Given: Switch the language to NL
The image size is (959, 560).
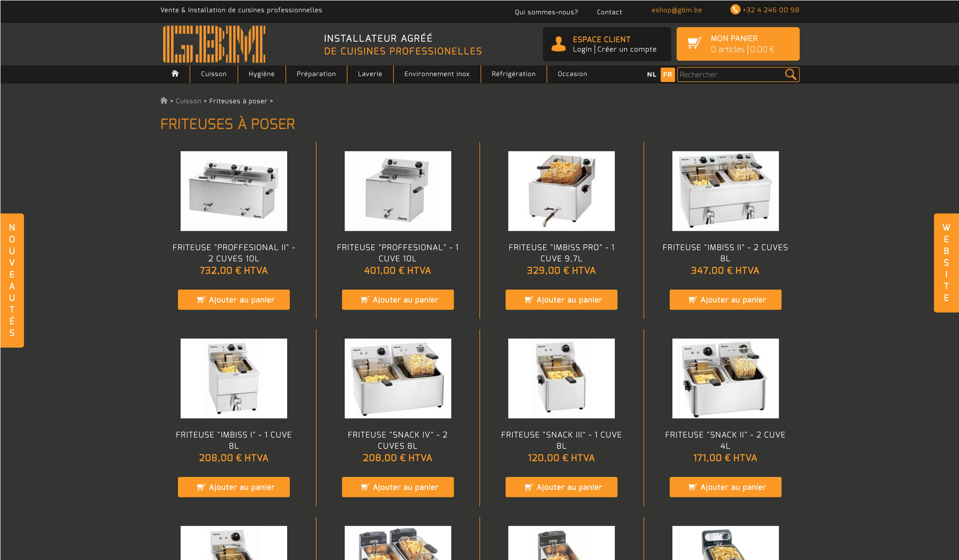Looking at the screenshot, I should click(x=651, y=74).
